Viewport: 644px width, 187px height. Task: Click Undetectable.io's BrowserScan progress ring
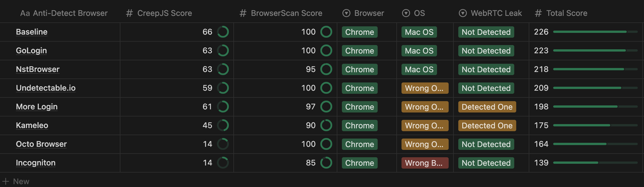[326, 88]
